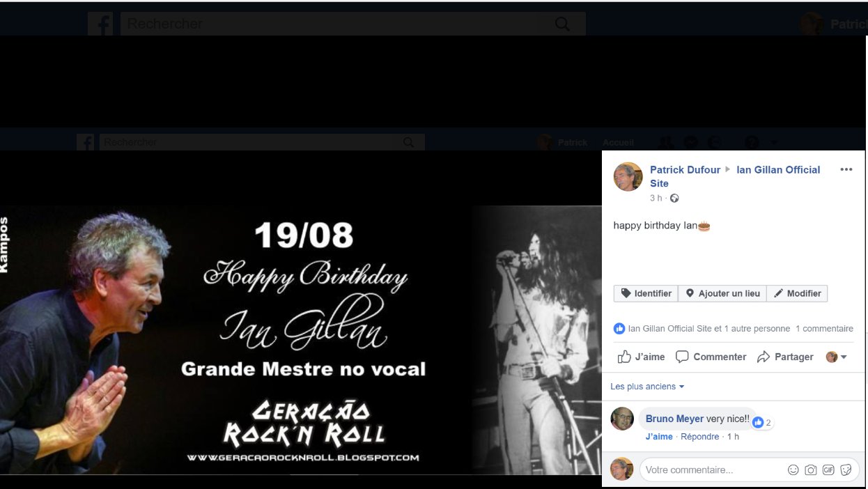Click the Partager share button
Image resolution: width=868 pixels, height=489 pixels.
click(785, 357)
